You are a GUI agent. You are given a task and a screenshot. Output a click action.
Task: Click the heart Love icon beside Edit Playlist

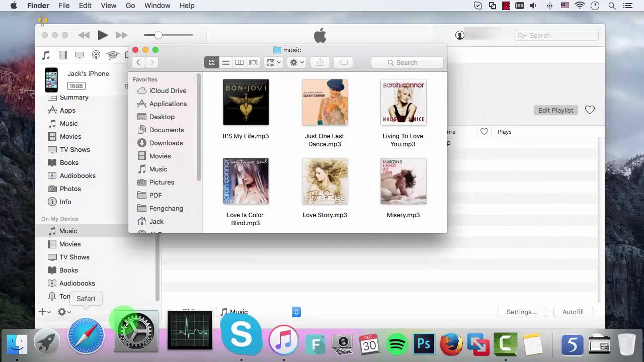(x=590, y=110)
